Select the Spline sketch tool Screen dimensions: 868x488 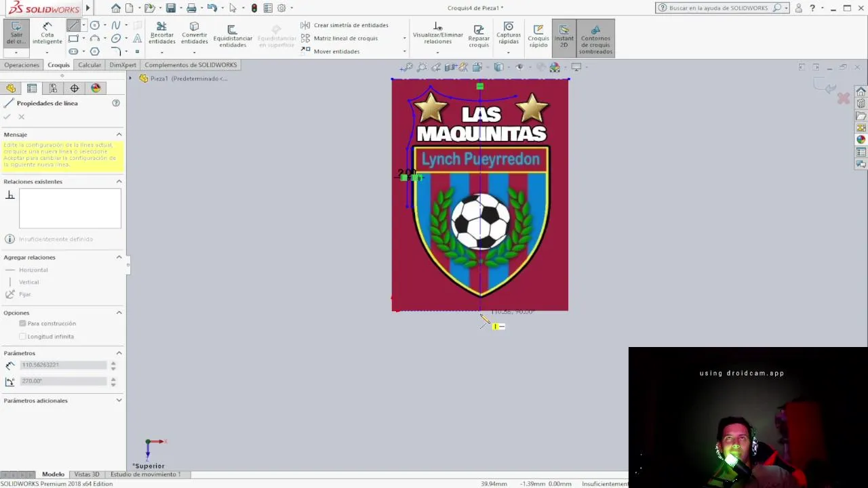pyautogui.click(x=116, y=25)
